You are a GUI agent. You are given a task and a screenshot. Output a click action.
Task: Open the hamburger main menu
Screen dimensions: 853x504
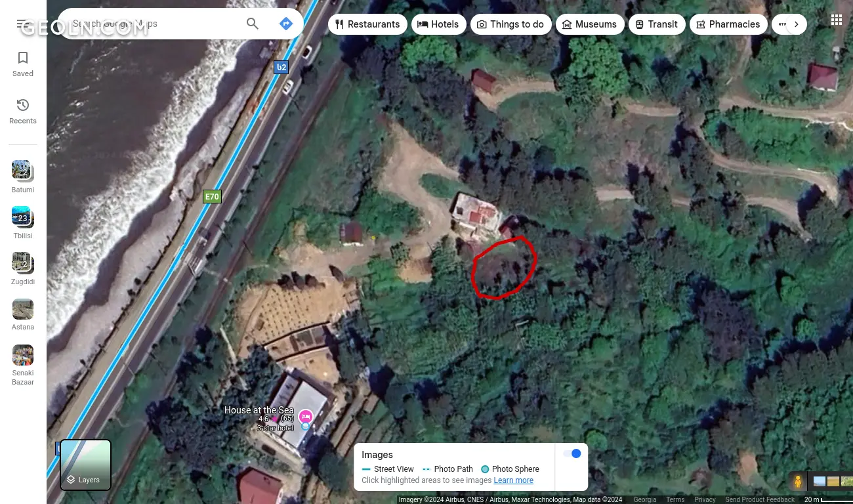[x=22, y=24]
